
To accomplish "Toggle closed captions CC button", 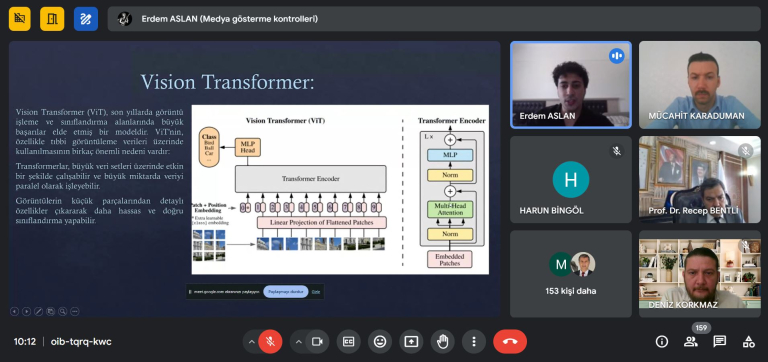I will tap(348, 342).
